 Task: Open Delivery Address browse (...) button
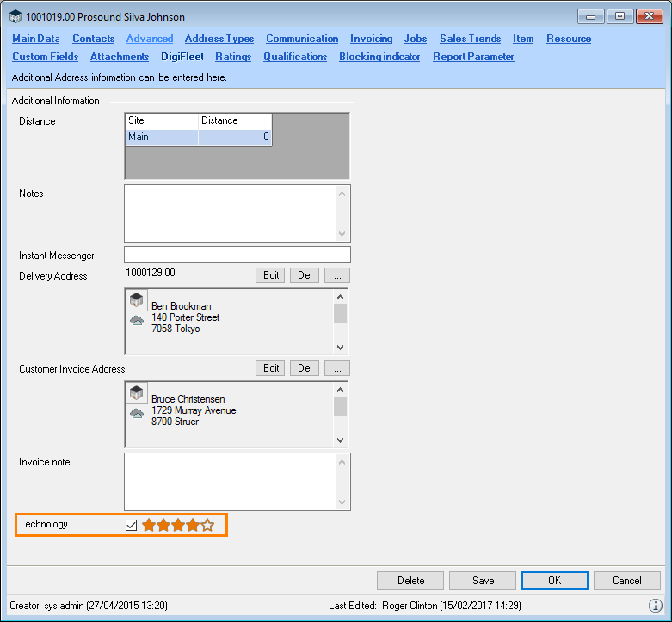(x=337, y=275)
